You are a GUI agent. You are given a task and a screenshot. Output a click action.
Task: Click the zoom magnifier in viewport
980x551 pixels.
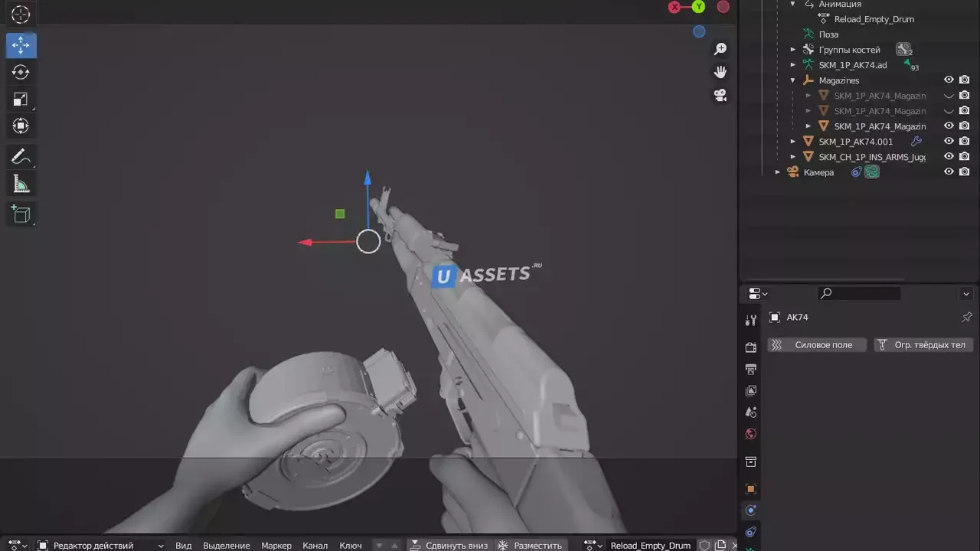click(x=720, y=49)
